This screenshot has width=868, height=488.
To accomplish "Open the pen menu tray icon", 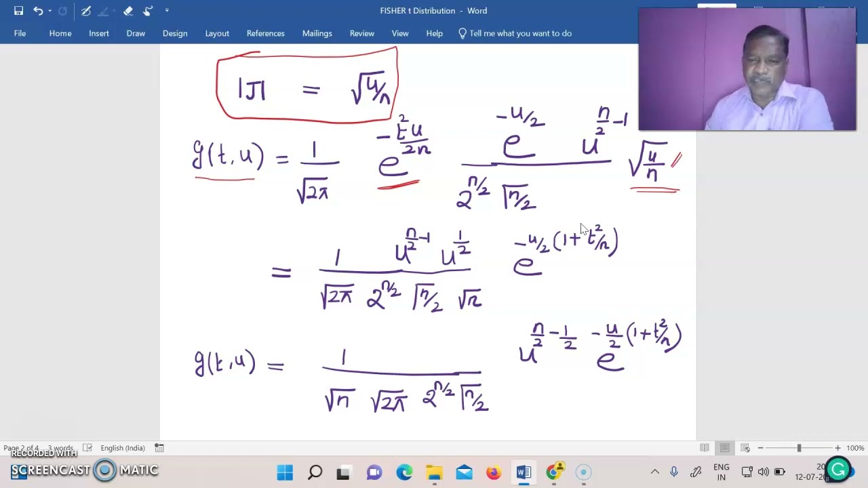I will (x=696, y=472).
